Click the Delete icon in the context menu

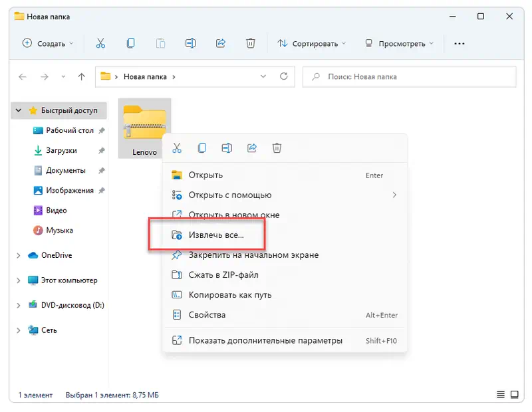coord(277,148)
